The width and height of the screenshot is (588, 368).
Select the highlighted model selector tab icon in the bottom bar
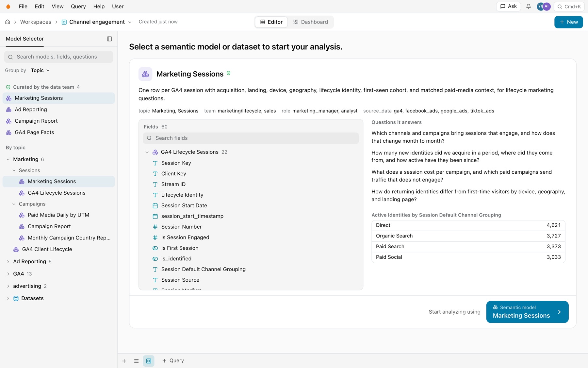point(149,361)
